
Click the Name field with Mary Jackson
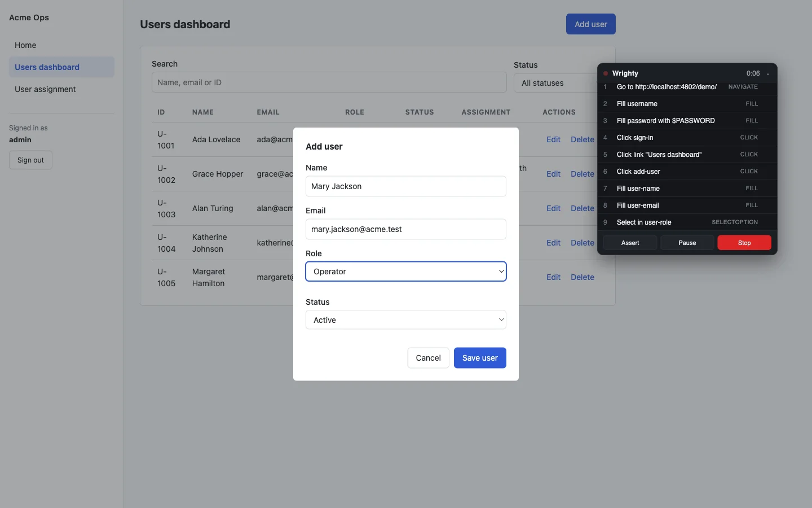[406, 186]
